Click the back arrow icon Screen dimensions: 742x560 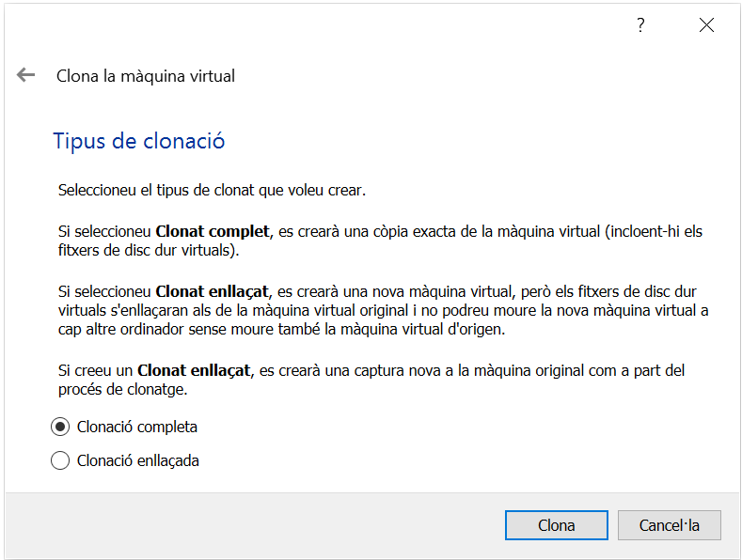[x=26, y=75]
